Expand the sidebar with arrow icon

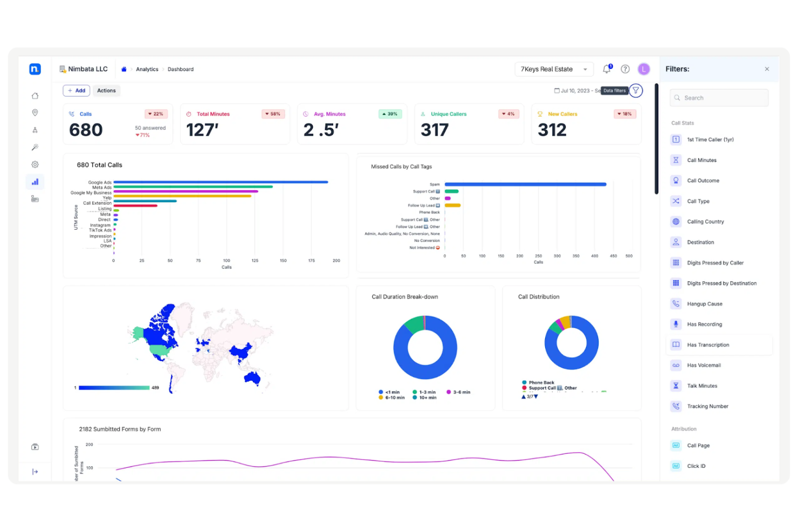coord(35,472)
